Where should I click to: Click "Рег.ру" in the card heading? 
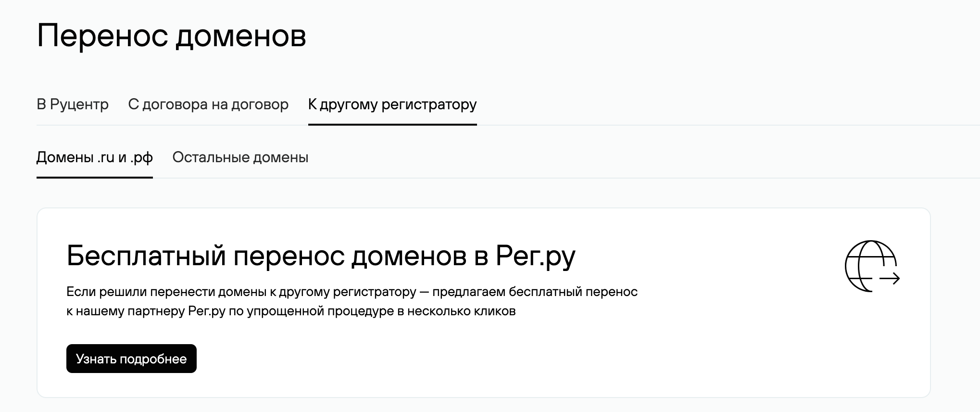coord(535,256)
